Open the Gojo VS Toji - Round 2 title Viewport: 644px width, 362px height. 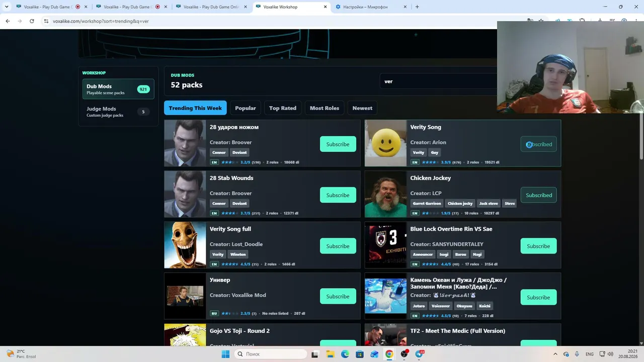point(239,331)
